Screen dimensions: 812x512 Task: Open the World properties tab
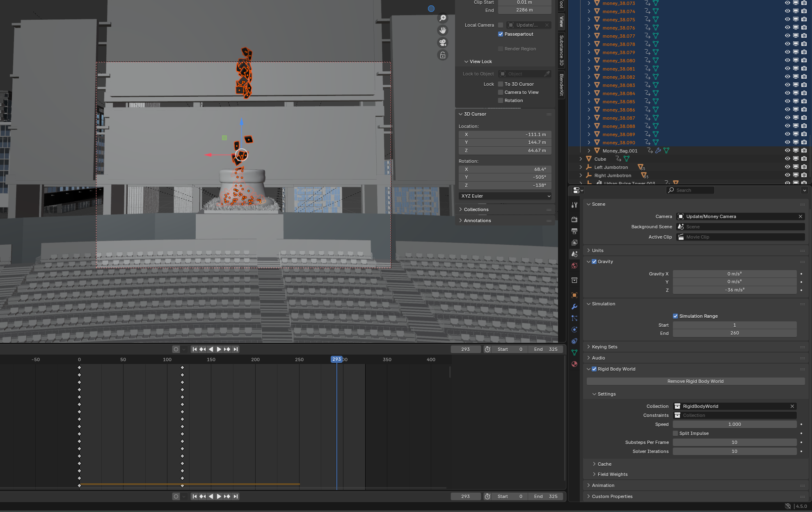574,266
